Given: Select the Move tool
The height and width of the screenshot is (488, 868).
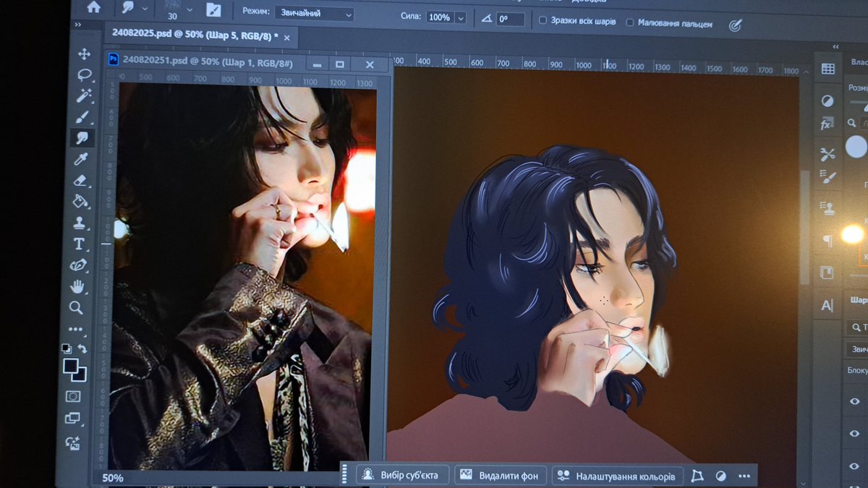Looking at the screenshot, I should 84,54.
